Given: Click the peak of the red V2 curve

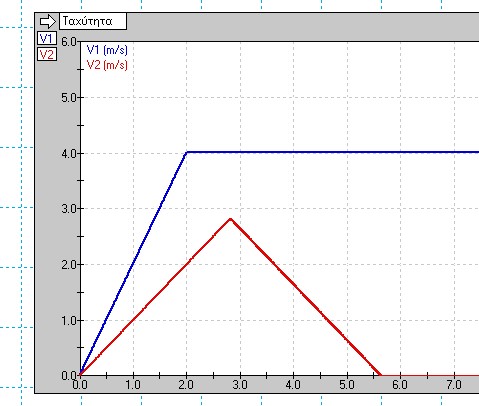Looking at the screenshot, I should pos(230,219).
